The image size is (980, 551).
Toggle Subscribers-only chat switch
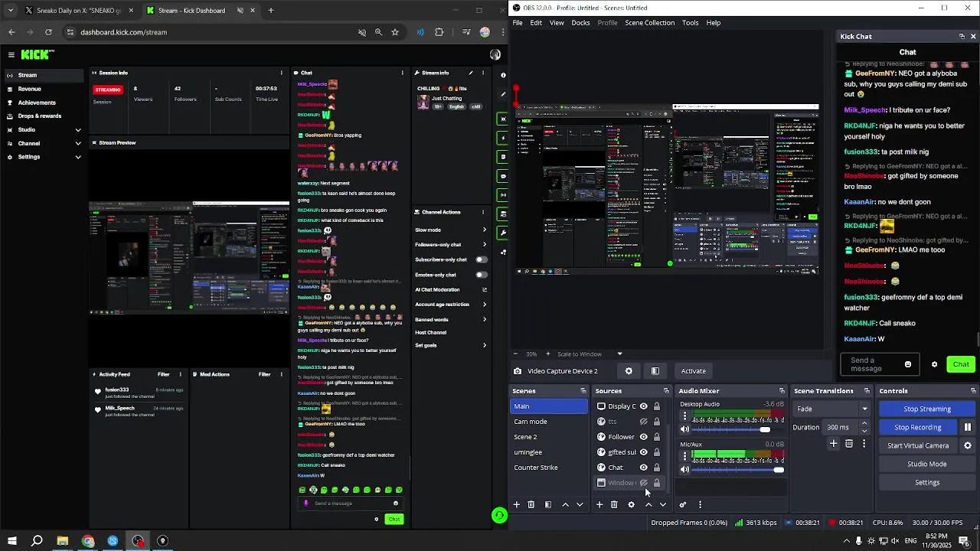[482, 259]
